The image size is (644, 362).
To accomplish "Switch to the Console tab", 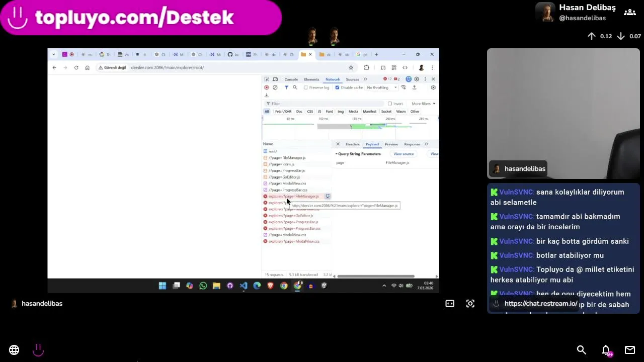I will pyautogui.click(x=291, y=79).
